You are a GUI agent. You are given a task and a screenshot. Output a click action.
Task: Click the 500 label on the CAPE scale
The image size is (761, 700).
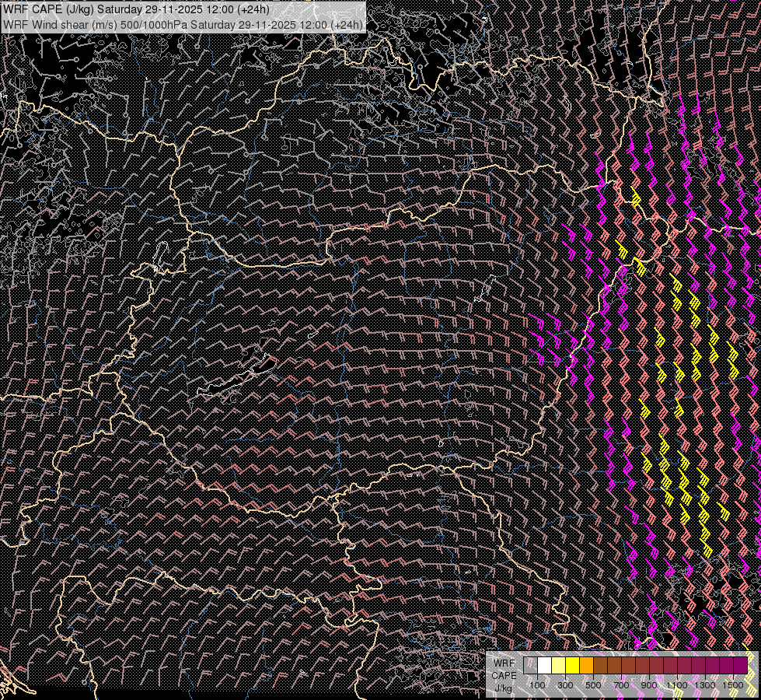[x=593, y=685]
